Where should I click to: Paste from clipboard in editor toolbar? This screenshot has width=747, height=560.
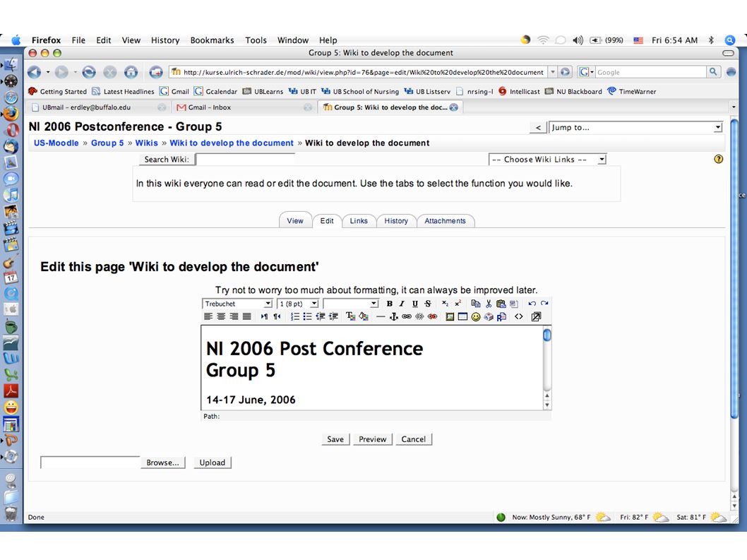[x=501, y=304]
